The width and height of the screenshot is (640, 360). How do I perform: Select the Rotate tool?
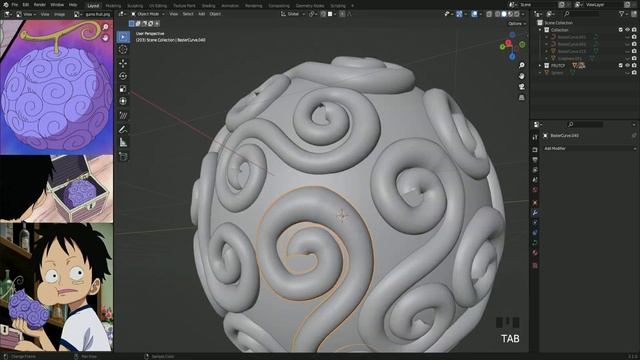point(123,76)
